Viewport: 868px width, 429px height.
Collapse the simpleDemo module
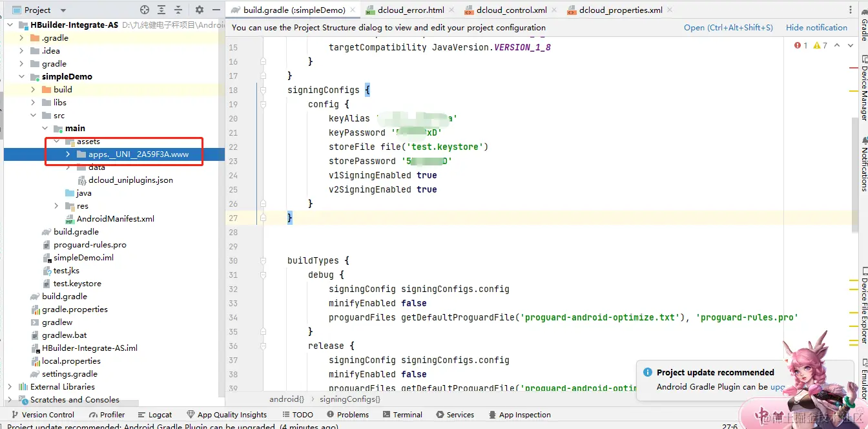point(21,77)
